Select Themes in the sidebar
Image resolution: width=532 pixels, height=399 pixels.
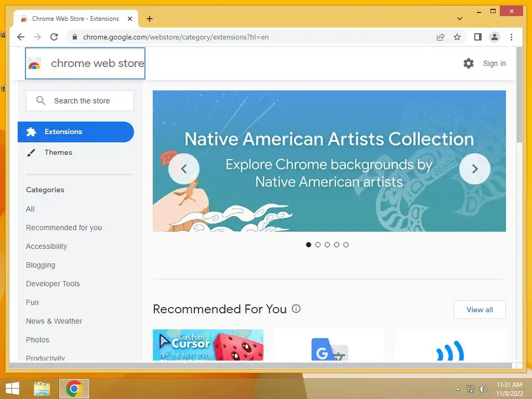click(58, 152)
